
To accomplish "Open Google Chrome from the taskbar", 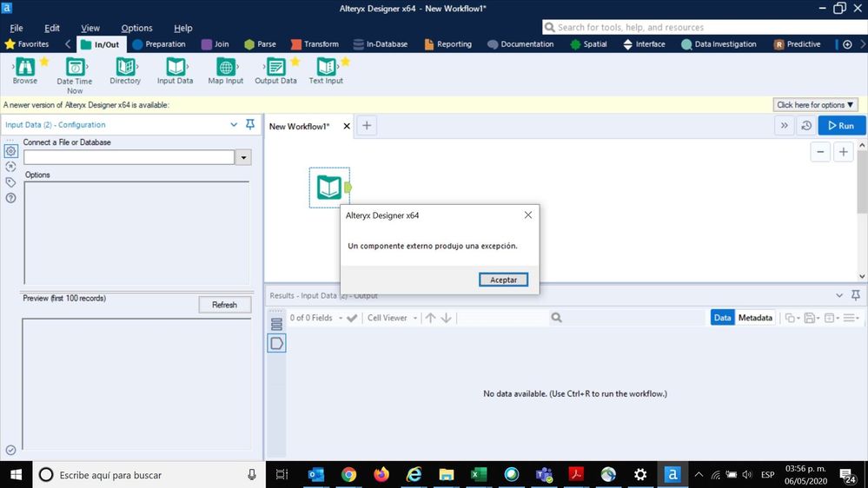I will 348,475.
